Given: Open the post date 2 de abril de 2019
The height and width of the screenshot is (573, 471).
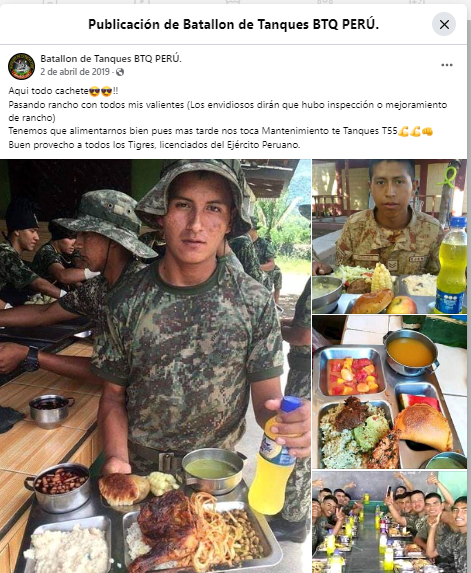Looking at the screenshot, I should [75, 72].
